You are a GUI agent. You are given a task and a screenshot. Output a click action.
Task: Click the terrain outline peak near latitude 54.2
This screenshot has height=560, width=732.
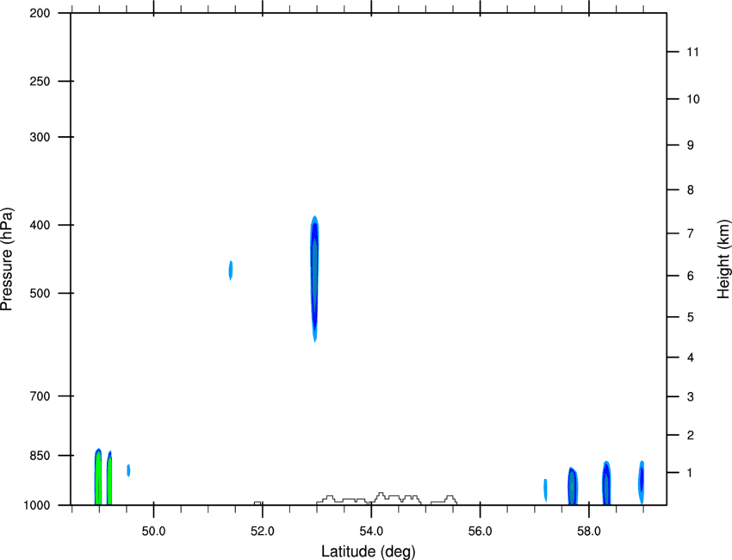(381, 495)
